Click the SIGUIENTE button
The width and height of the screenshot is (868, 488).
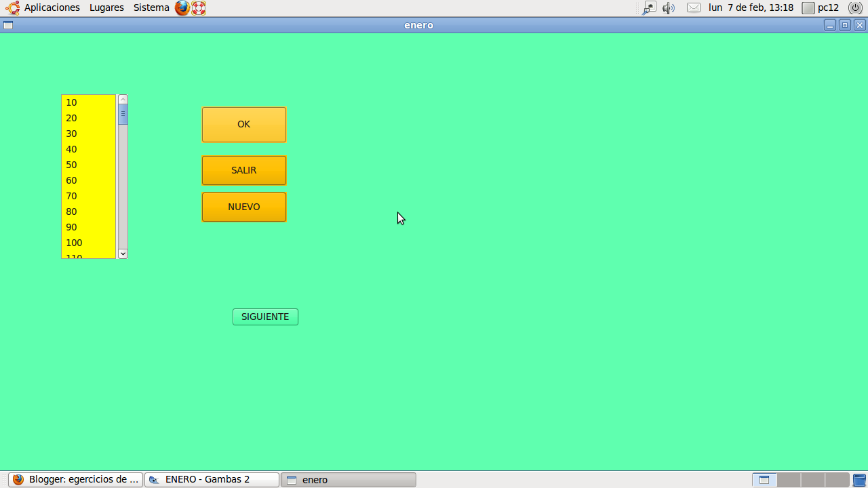pyautogui.click(x=265, y=317)
